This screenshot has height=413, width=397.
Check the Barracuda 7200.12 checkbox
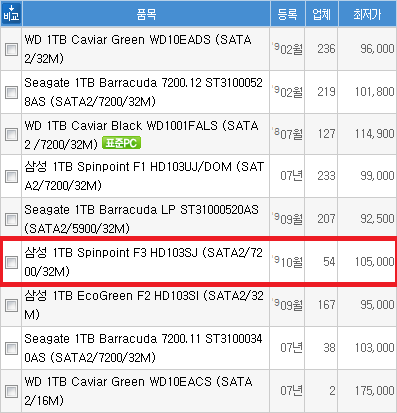(11, 92)
